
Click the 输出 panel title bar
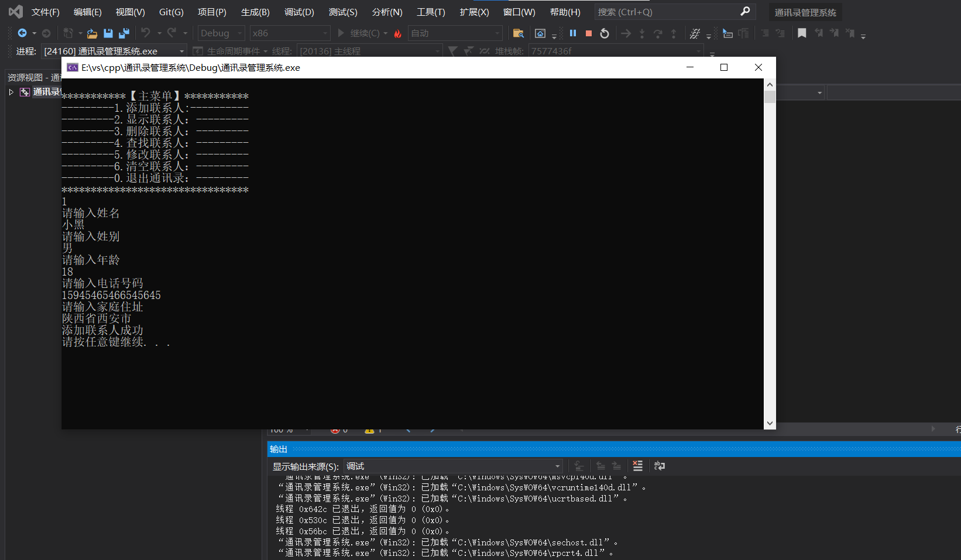(614, 449)
